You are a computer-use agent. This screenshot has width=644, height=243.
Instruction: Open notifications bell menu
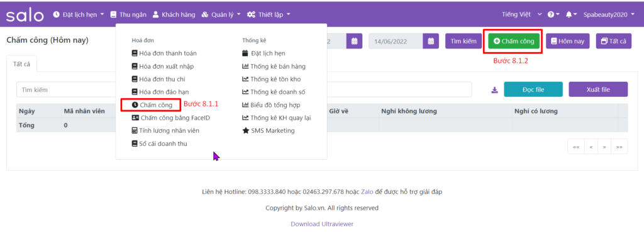pyautogui.click(x=571, y=14)
